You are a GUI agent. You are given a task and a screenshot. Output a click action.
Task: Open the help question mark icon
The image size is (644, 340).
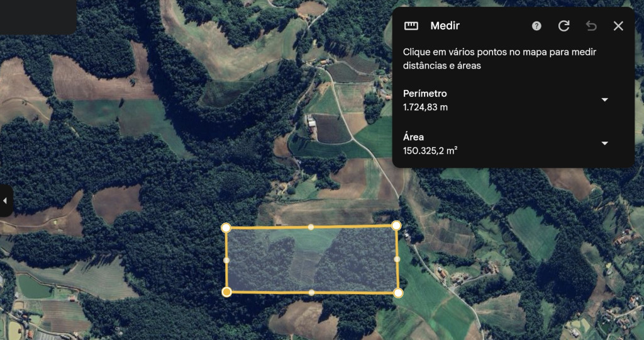pos(536,26)
